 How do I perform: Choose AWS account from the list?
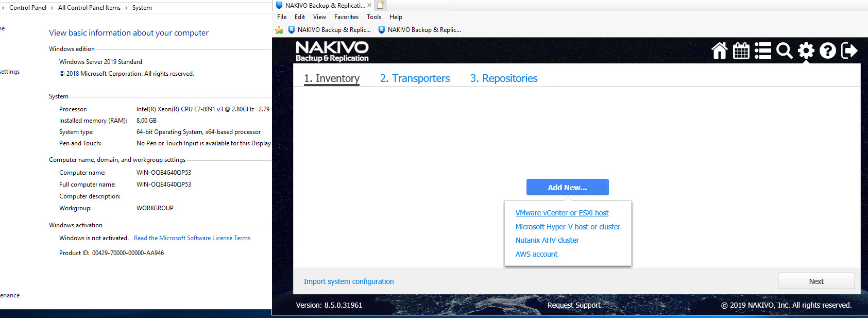pyautogui.click(x=536, y=254)
